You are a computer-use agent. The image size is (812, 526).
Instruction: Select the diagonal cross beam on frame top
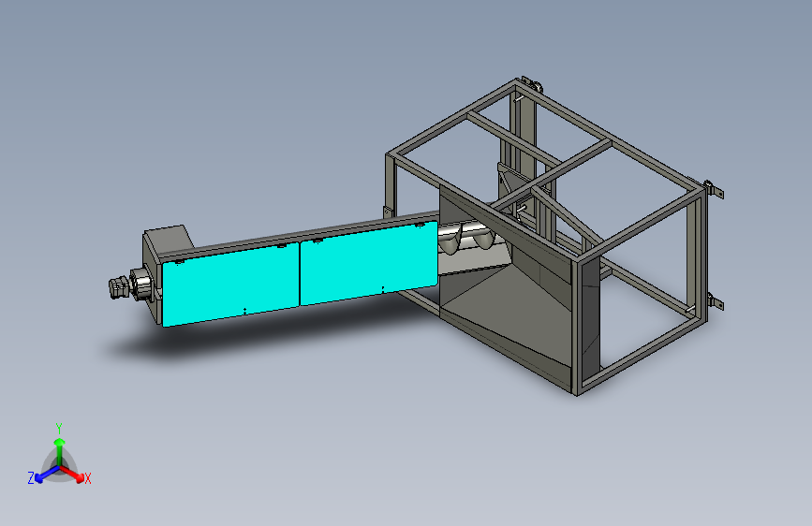[x=567, y=217]
